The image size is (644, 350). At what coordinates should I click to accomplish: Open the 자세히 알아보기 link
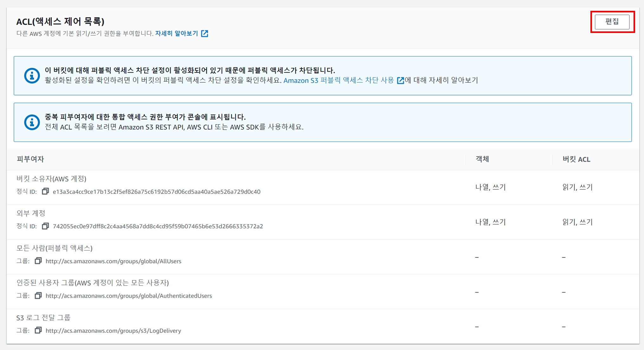pyautogui.click(x=177, y=34)
